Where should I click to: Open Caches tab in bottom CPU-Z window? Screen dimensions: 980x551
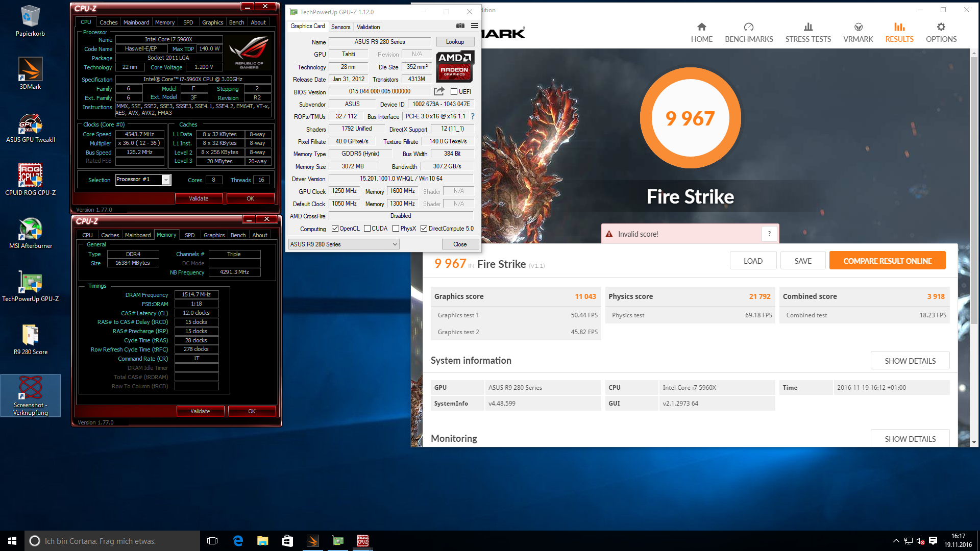point(110,235)
